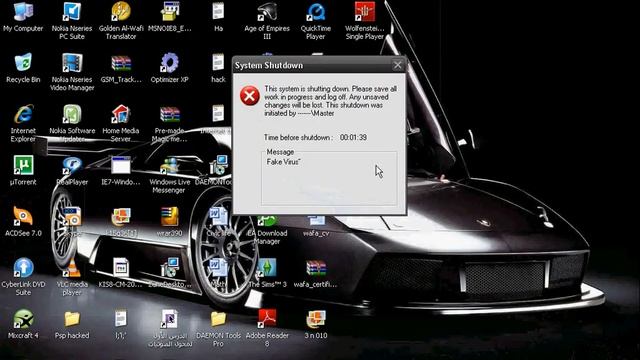The height and width of the screenshot is (360, 640).
Task: Launch µTorrent from desktop
Action: tap(23, 165)
